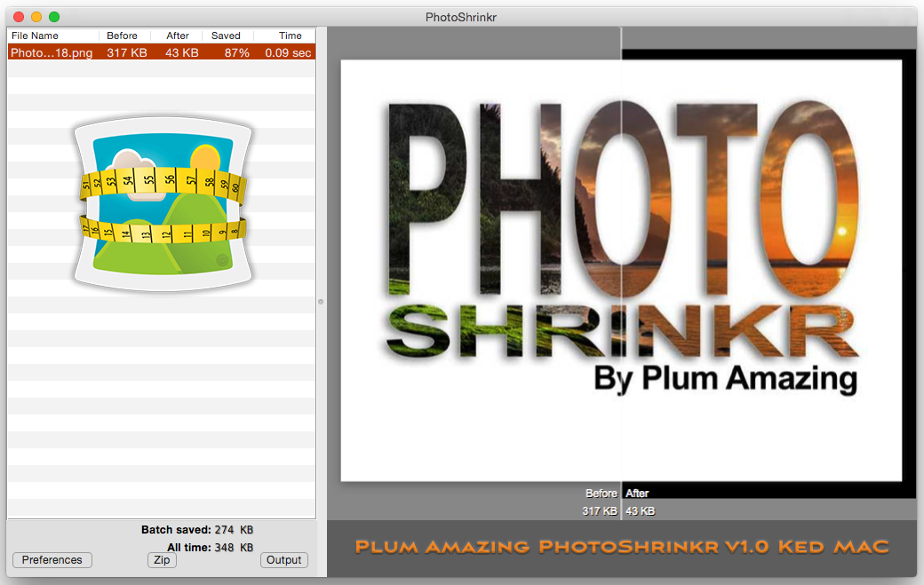This screenshot has width=924, height=585.
Task: Click the Zip button
Action: (162, 559)
